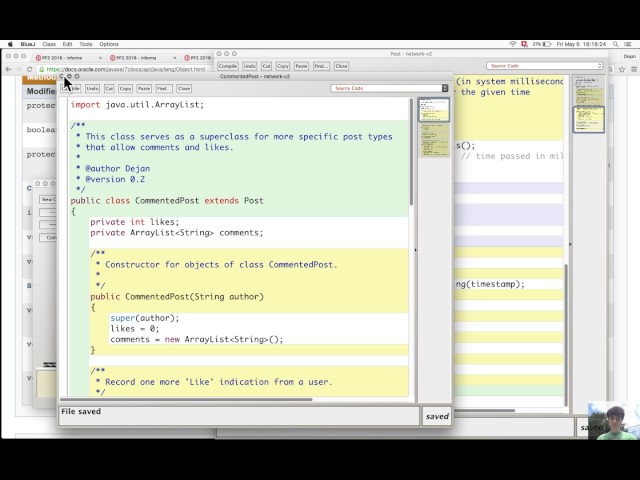Click Copy in Post editor window
The width and height of the screenshot is (640, 480).
pyautogui.click(x=282, y=66)
